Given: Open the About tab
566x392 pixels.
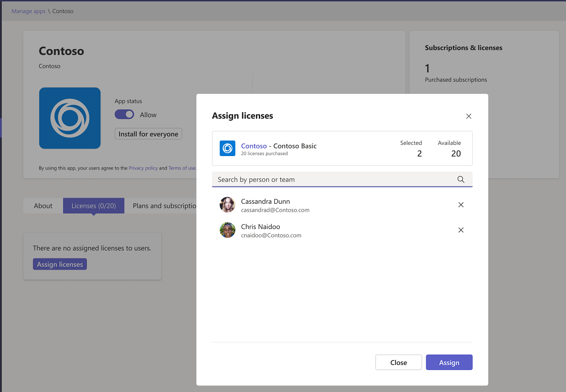Looking at the screenshot, I should [x=43, y=206].
